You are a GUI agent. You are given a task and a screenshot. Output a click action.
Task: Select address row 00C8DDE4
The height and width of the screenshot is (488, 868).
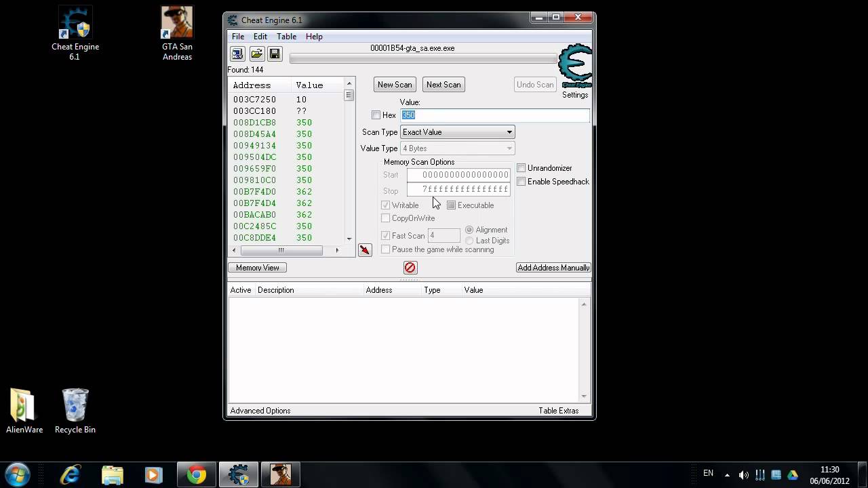pyautogui.click(x=287, y=238)
